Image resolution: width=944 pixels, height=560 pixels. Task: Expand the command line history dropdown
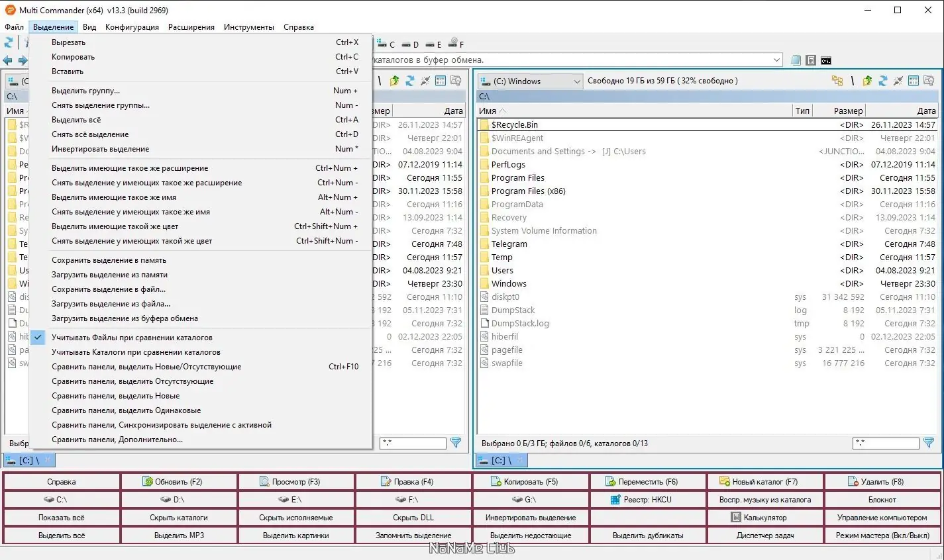[777, 60]
